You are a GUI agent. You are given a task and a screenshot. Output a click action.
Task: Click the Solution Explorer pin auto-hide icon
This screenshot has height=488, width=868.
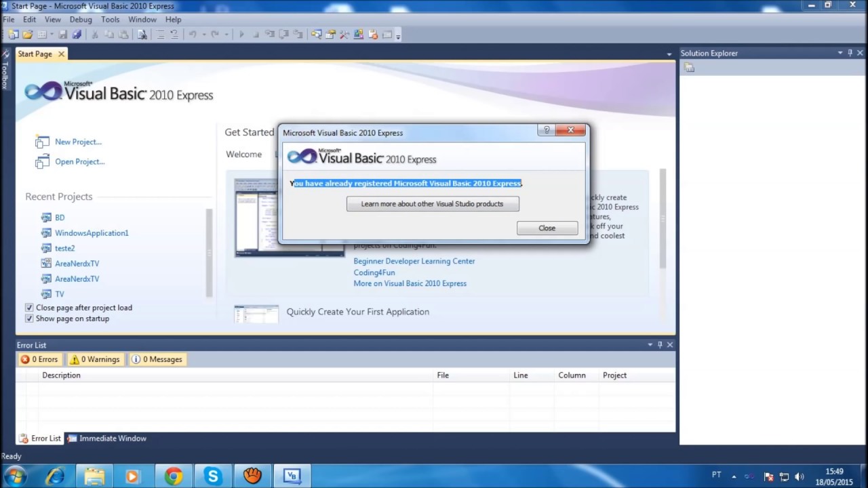coord(850,53)
